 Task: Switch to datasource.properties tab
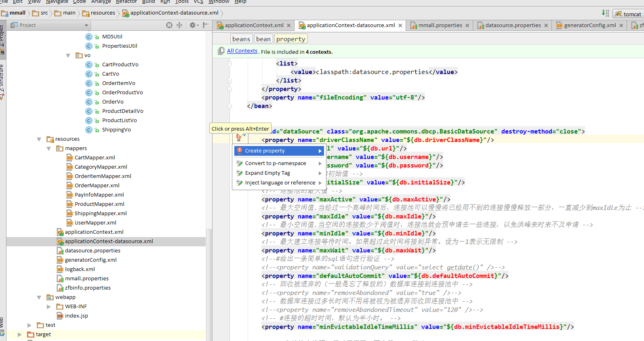click(513, 25)
